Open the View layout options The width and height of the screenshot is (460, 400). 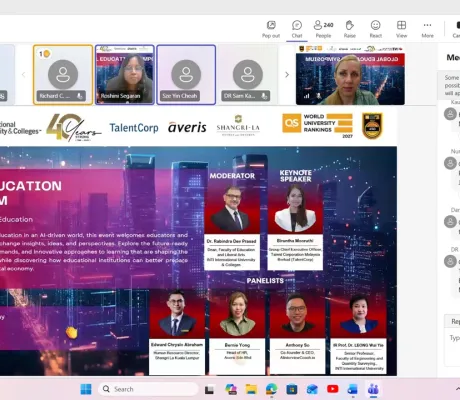click(401, 29)
